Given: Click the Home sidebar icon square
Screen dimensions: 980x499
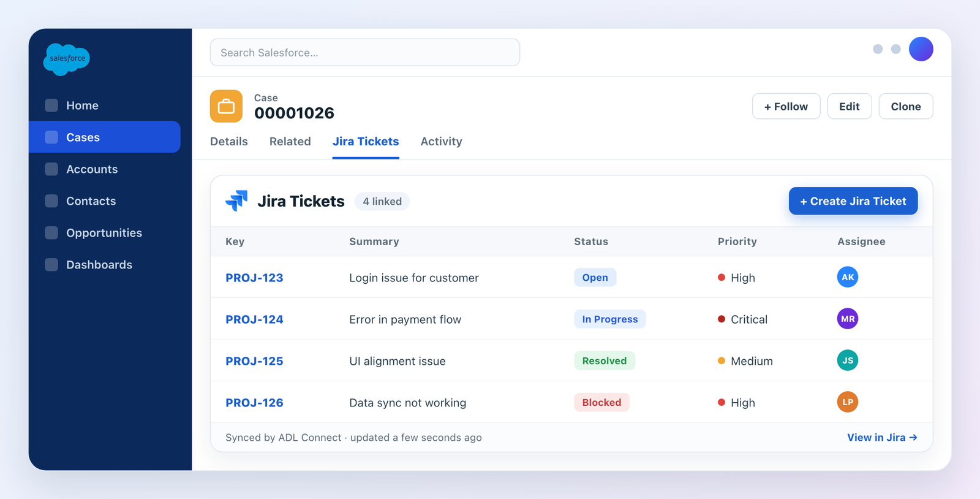Looking at the screenshot, I should 51,105.
